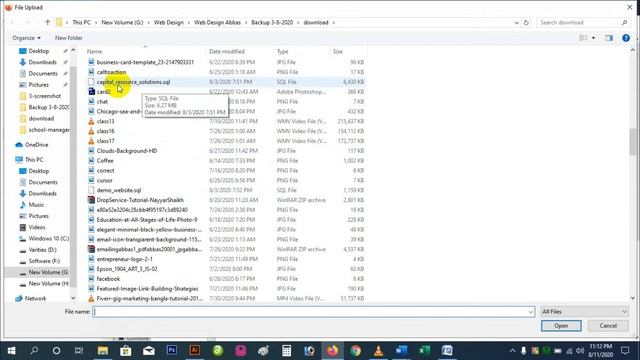
Task: Select the class13 video file icon
Action: [91, 121]
